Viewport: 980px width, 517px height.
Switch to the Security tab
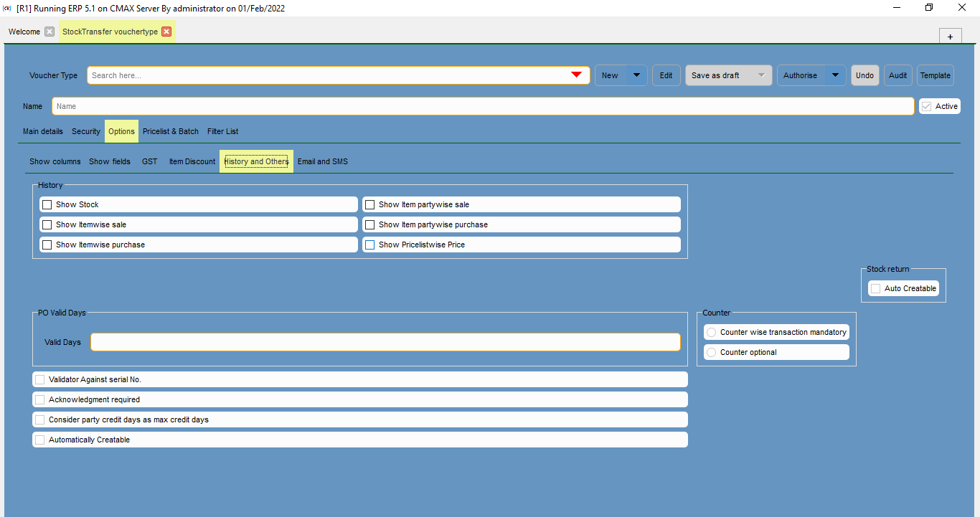coord(85,131)
